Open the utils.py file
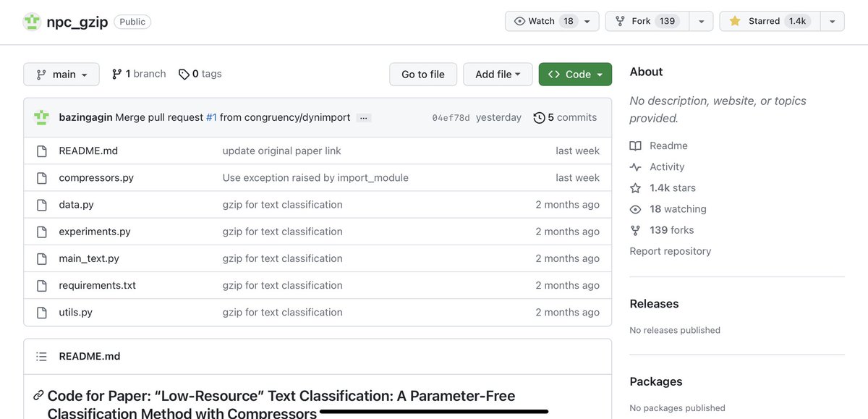The width and height of the screenshot is (868, 419). point(76,312)
